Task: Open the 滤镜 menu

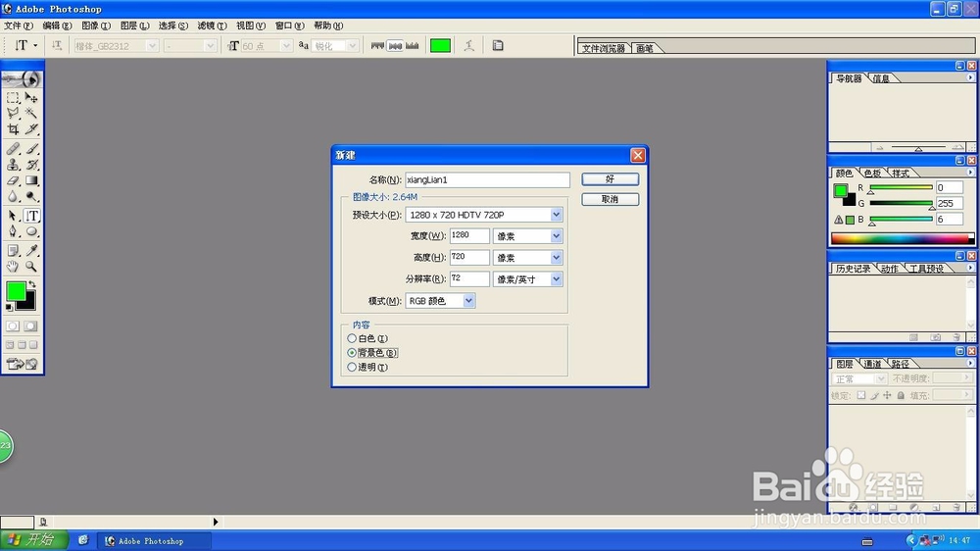Action: click(x=212, y=25)
